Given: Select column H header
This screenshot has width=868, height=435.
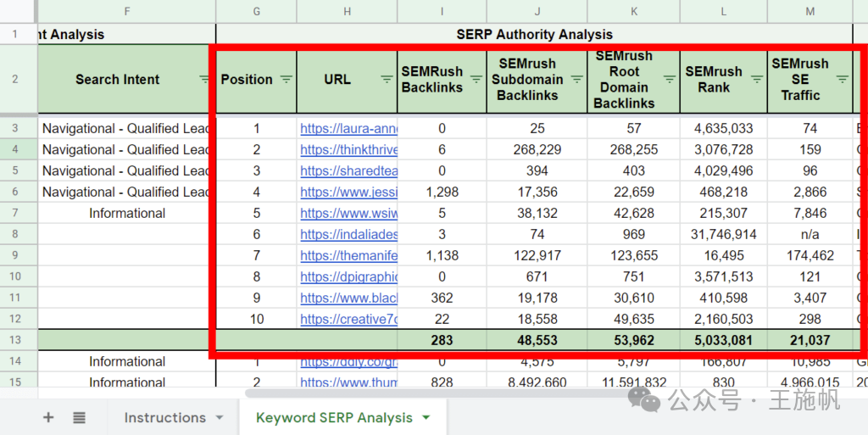Looking at the screenshot, I should [x=347, y=11].
